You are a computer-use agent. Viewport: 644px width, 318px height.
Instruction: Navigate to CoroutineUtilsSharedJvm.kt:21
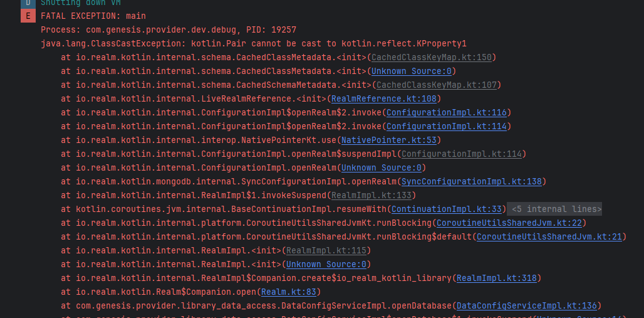click(550, 236)
